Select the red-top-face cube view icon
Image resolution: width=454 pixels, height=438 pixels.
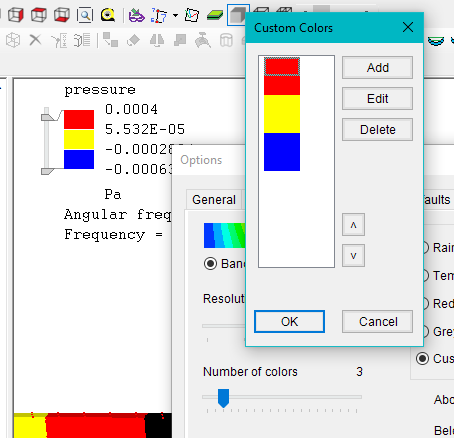(39, 15)
